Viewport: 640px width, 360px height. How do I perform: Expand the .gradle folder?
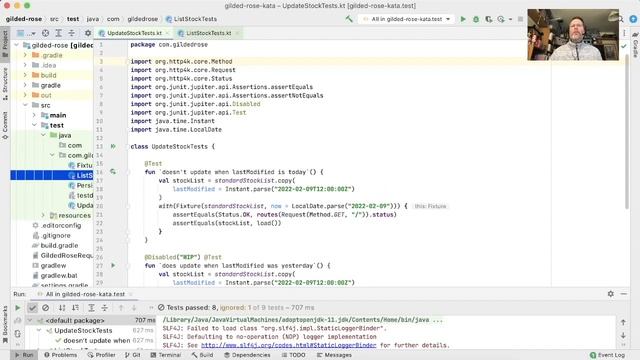(25, 55)
